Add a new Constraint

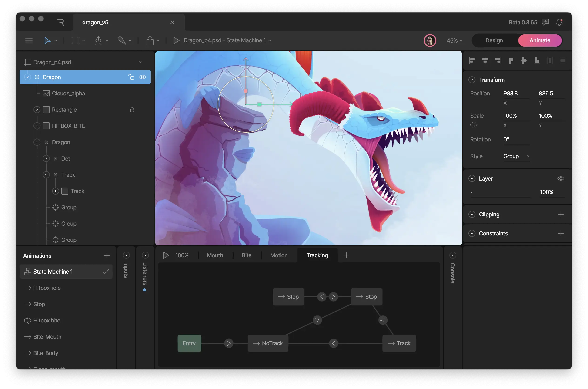(x=561, y=233)
